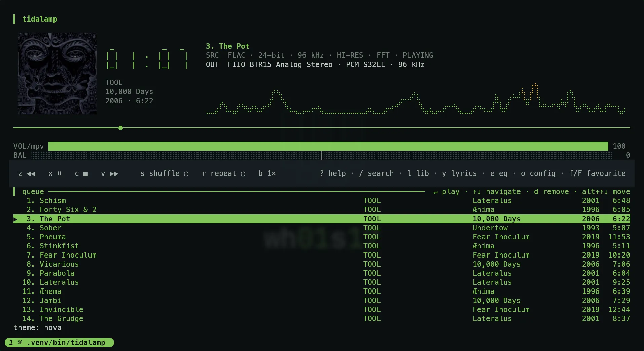Mark the track as favourite
Screen dimensions: 644x351
[x=597, y=173]
